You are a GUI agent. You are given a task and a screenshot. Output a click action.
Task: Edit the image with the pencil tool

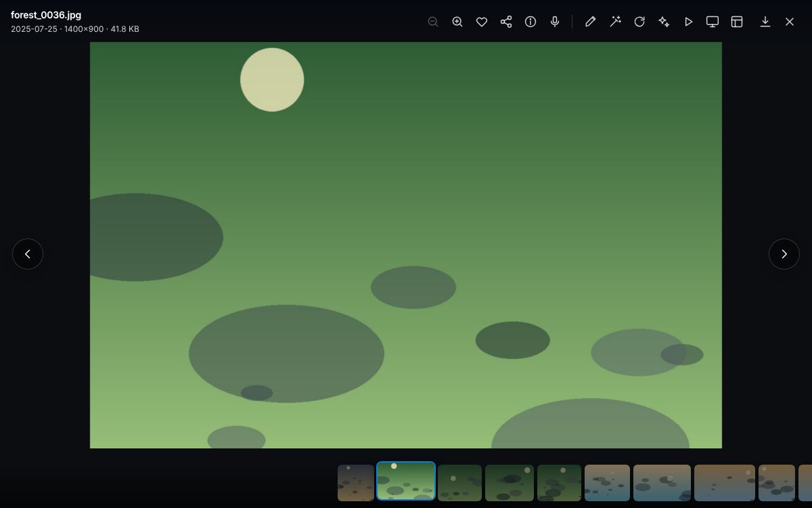click(x=591, y=22)
